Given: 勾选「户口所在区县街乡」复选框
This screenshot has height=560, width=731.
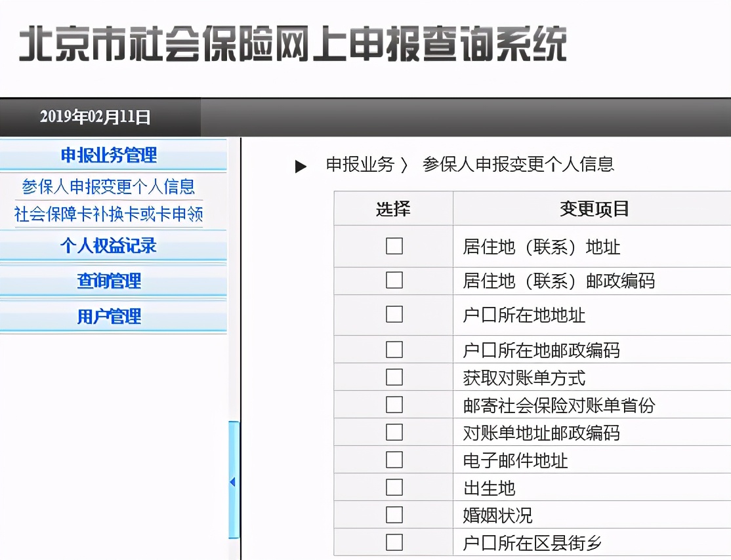Looking at the screenshot, I should [x=393, y=542].
